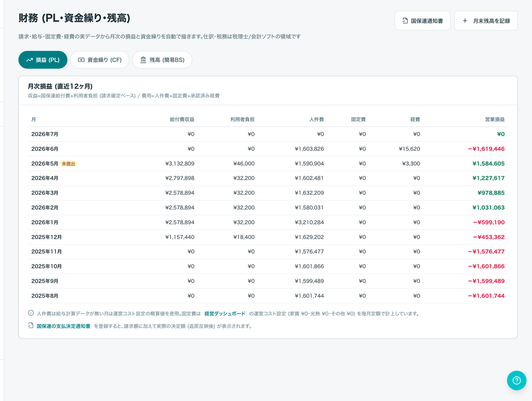Switch to the 残高 (簡易BS) tab
The image size is (532, 401).
click(x=162, y=60)
